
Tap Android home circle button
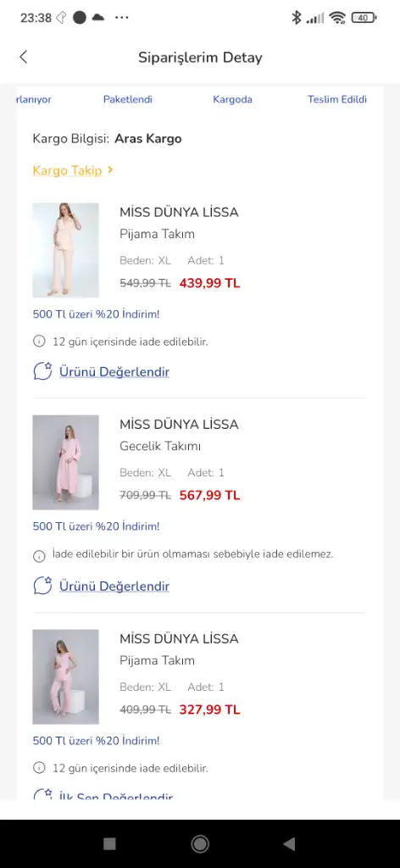coord(200,843)
